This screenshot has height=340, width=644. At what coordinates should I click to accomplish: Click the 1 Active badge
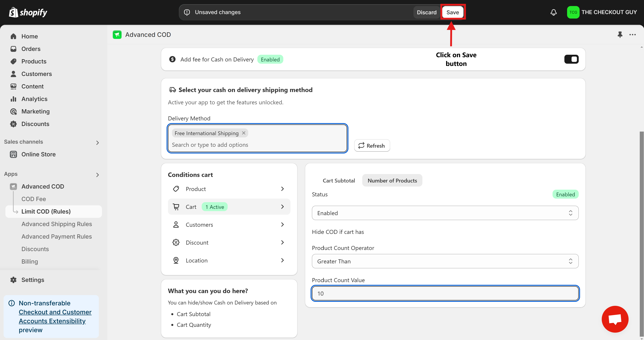214,207
